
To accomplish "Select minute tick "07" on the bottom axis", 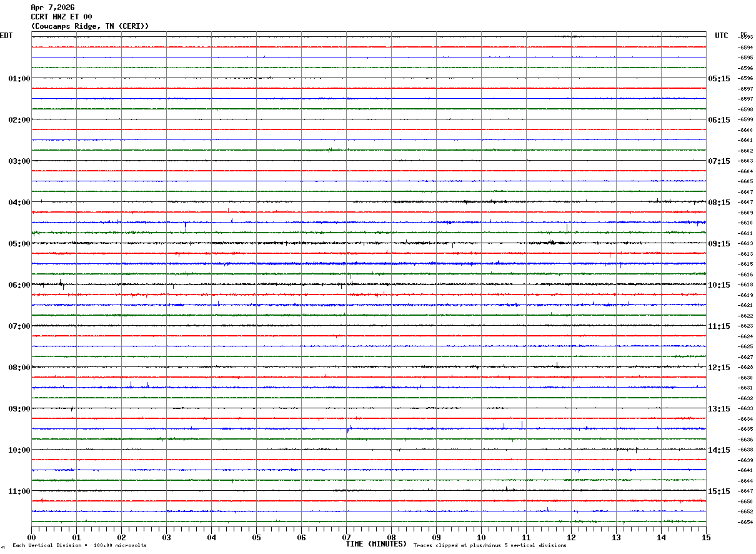I will pyautogui.click(x=346, y=537).
